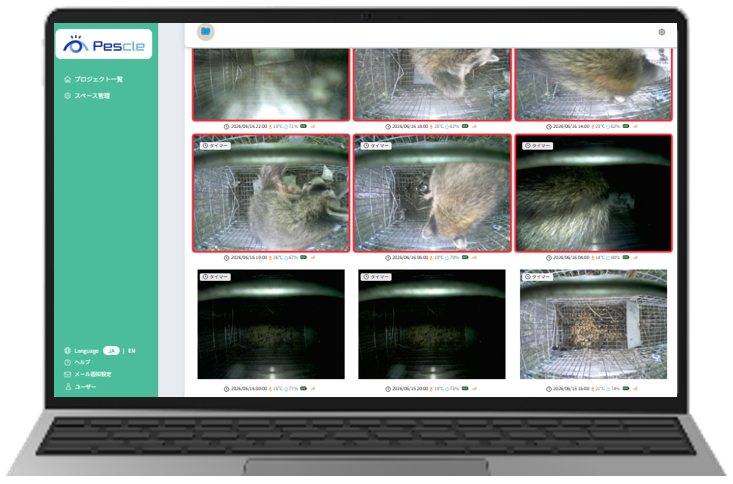Click タイマー badge on the 06/15 16:00 image
Viewport: 733px width, 484px height.
point(538,277)
